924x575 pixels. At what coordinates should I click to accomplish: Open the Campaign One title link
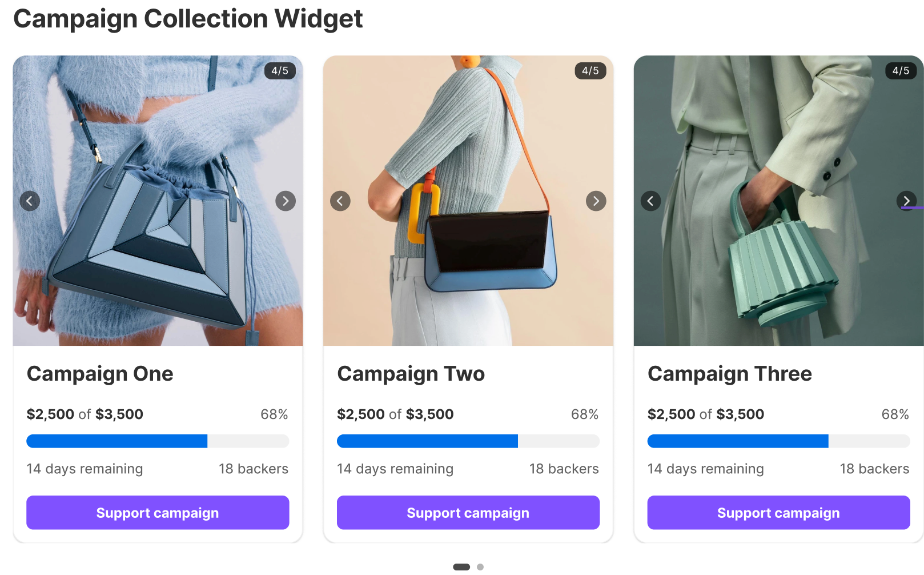pos(100,373)
